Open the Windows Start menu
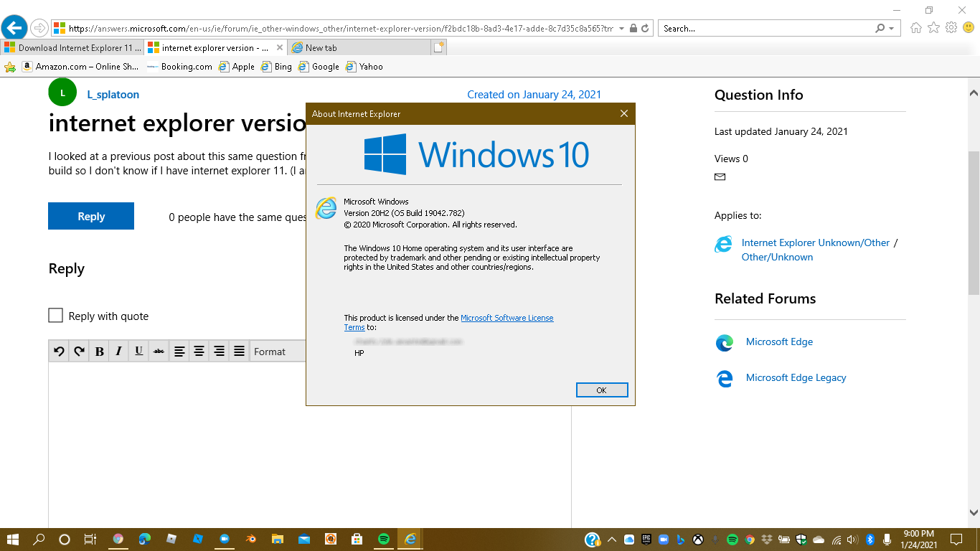Image resolution: width=980 pixels, height=551 pixels. pos(12,539)
